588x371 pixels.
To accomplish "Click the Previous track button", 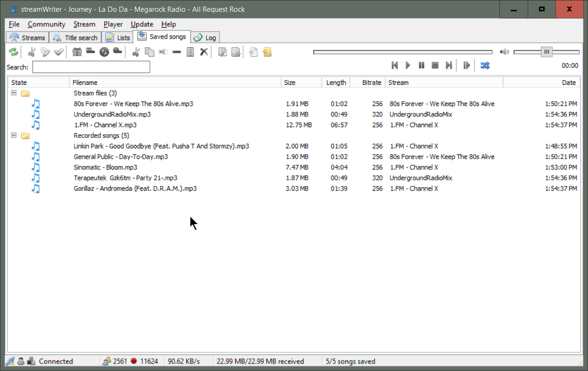I will point(395,65).
